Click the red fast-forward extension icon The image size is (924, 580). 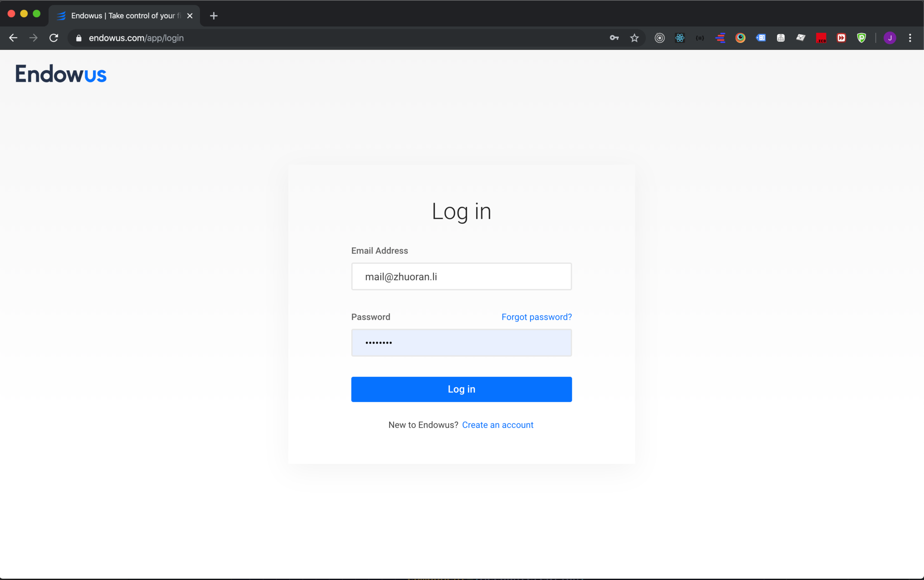coord(841,38)
